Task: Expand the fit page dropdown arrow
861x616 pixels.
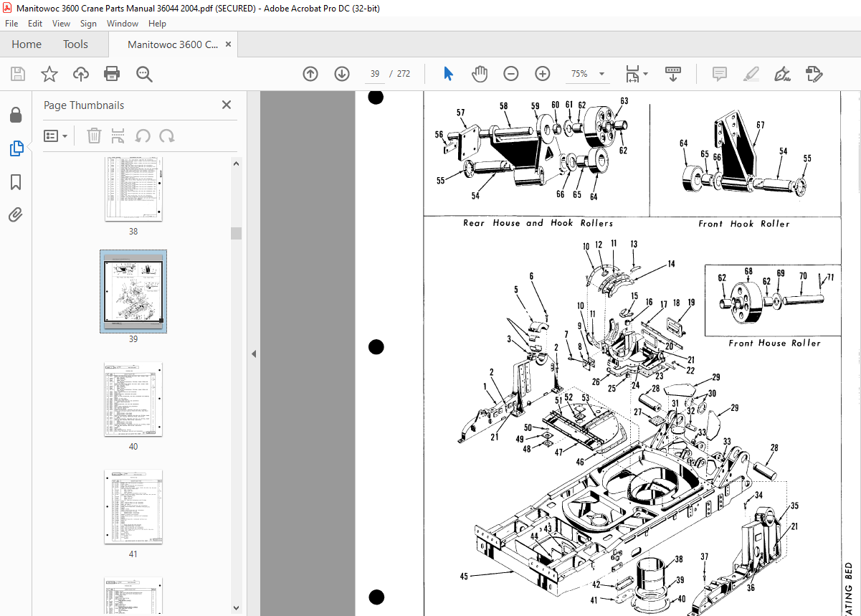Action: (645, 74)
